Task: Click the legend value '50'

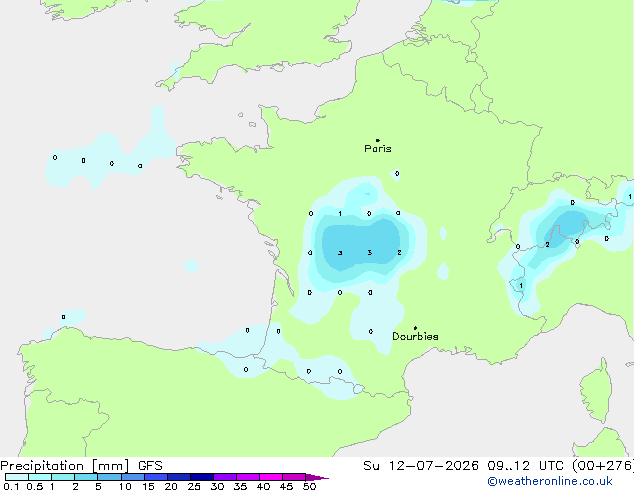Action: point(309,486)
